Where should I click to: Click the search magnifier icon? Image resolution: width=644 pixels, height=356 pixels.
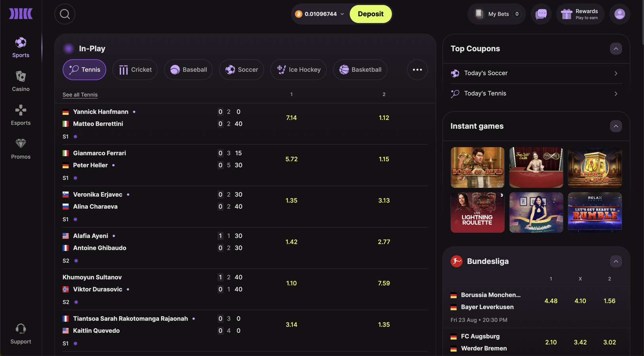click(65, 14)
